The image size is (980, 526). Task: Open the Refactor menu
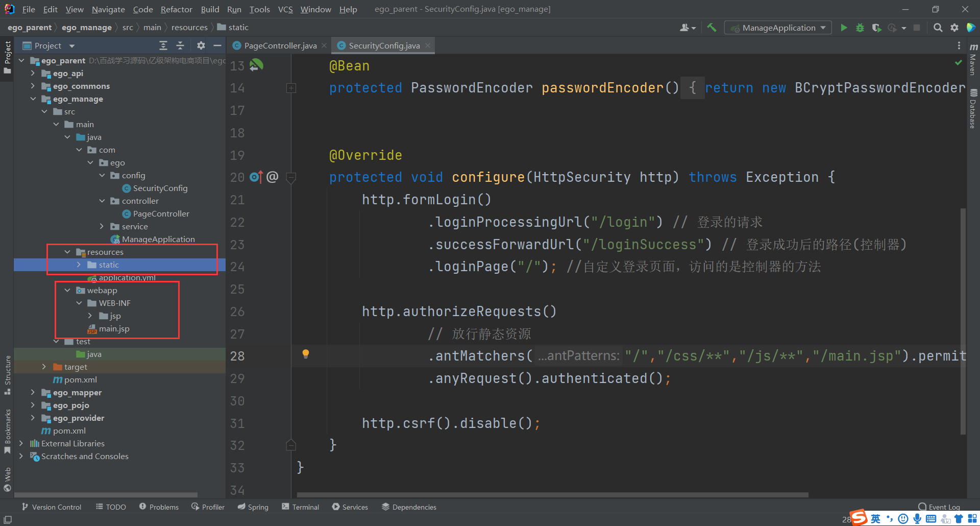click(x=176, y=9)
